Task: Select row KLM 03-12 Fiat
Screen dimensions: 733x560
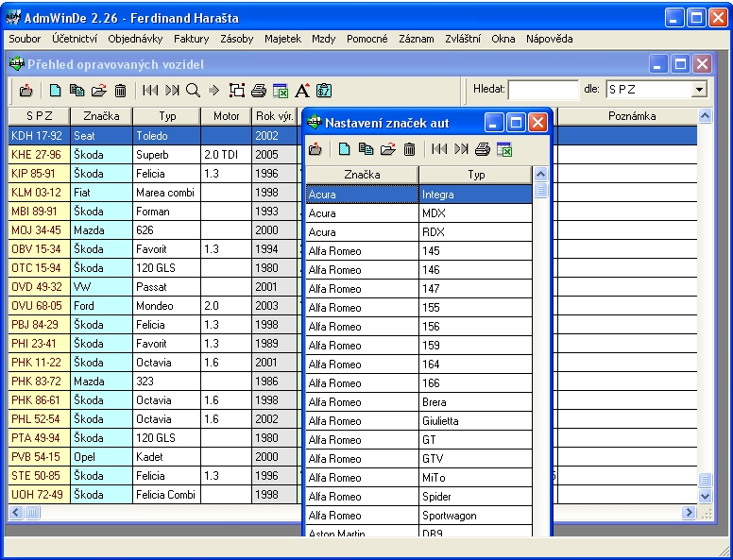Action: pos(353,193)
